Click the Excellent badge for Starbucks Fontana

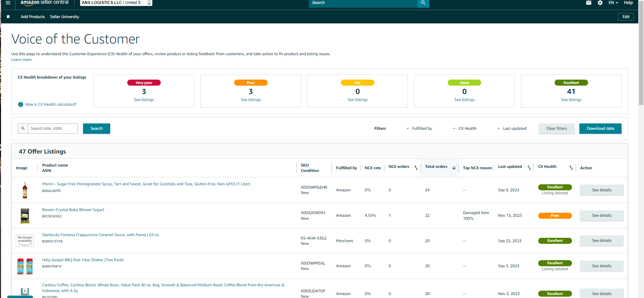tap(555, 241)
